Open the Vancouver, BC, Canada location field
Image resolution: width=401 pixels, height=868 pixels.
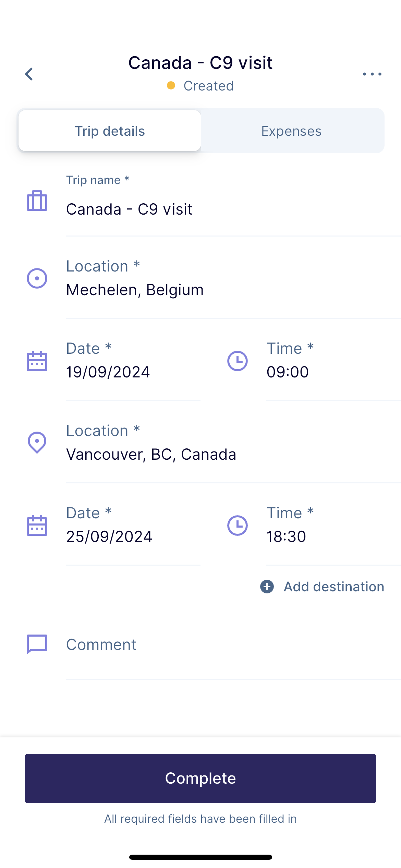233,443
